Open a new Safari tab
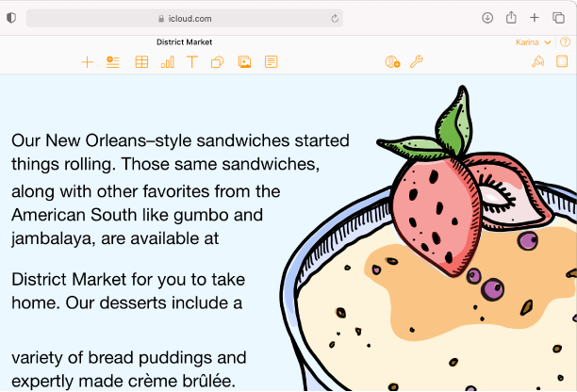Viewport: 577px width, 392px height. coord(535,18)
